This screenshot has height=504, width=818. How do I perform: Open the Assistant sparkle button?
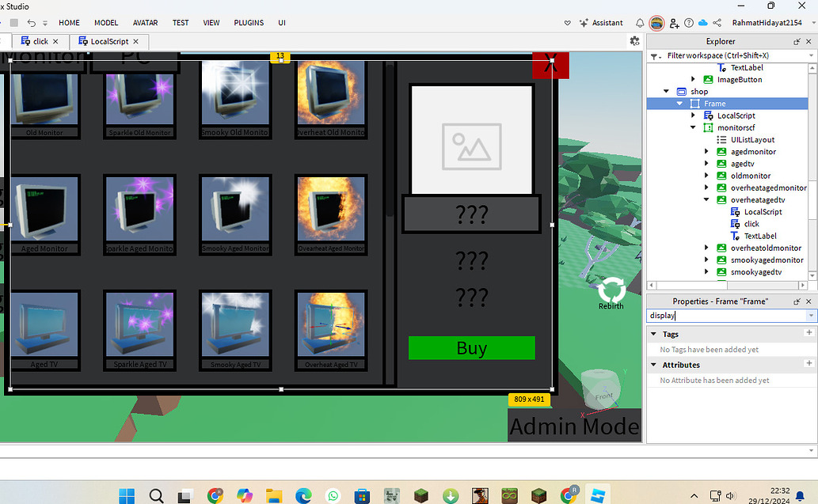(601, 23)
